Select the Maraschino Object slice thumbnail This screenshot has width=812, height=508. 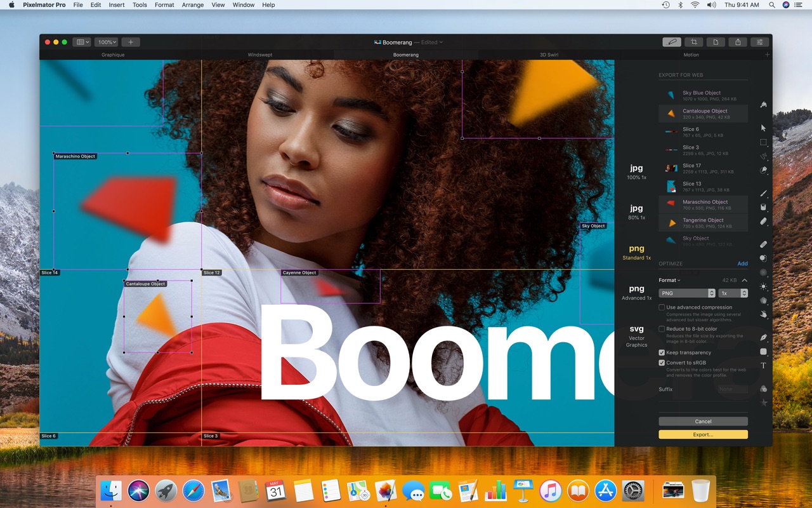click(x=671, y=203)
